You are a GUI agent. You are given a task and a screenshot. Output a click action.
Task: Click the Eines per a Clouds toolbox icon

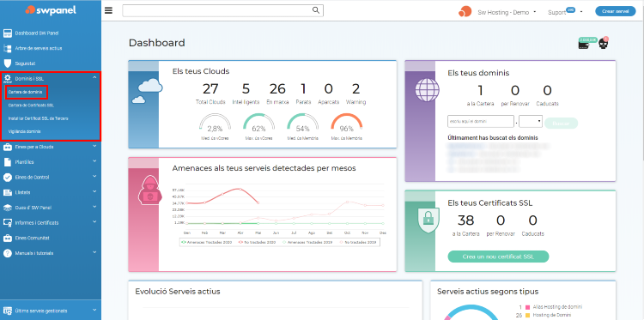7,147
